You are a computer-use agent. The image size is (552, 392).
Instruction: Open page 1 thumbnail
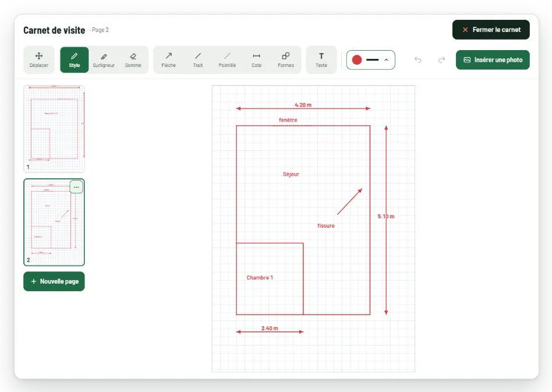click(54, 129)
